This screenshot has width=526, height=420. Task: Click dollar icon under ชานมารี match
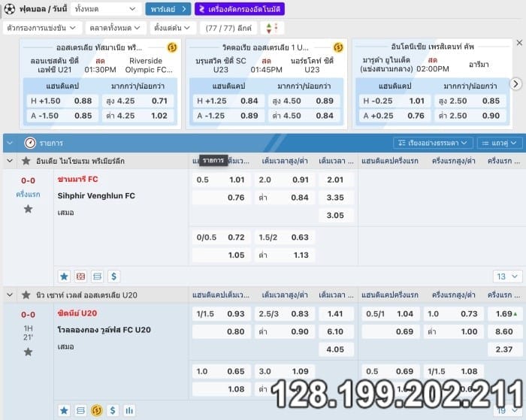pyautogui.click(x=113, y=276)
